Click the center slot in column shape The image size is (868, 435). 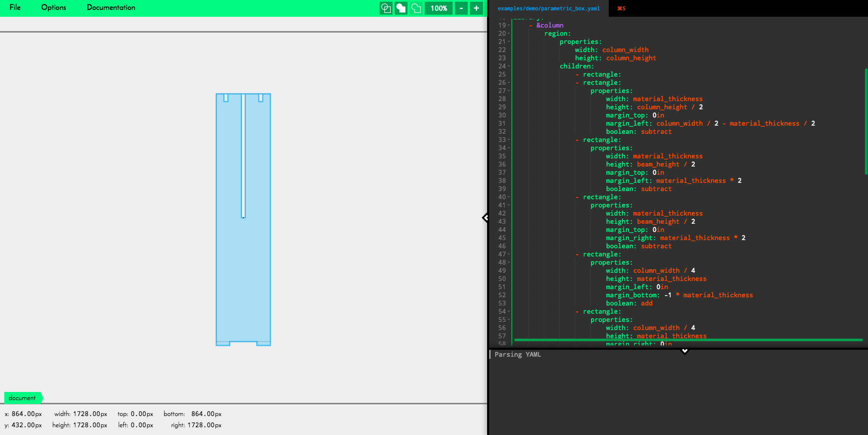[243, 156]
